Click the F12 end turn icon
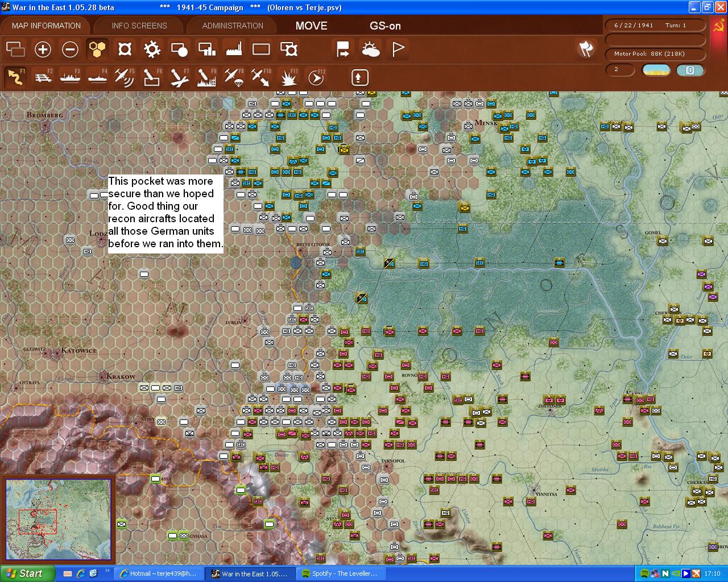 click(x=316, y=77)
